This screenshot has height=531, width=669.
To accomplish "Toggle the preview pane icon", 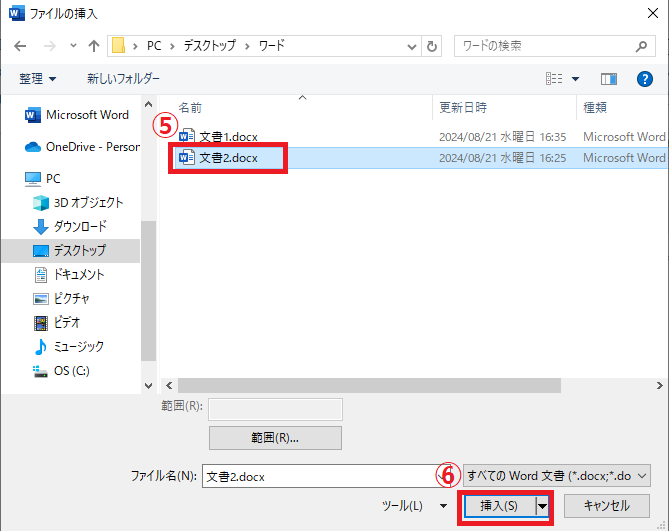I will pos(609,79).
